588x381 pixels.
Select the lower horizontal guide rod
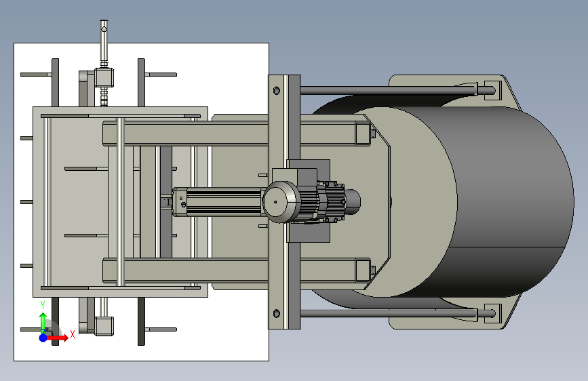point(397,313)
